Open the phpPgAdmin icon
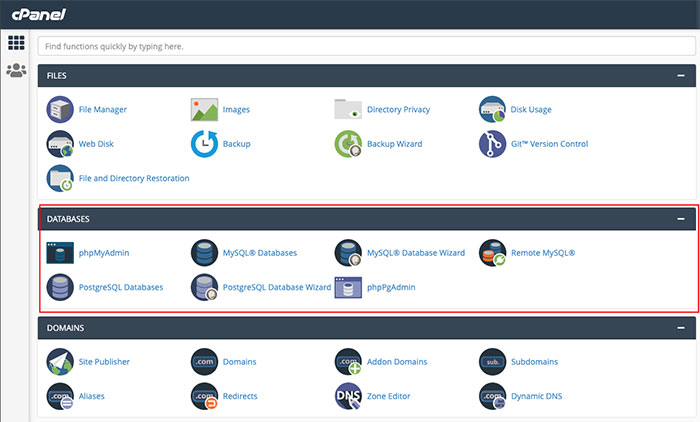The width and height of the screenshot is (700, 422). (x=348, y=287)
